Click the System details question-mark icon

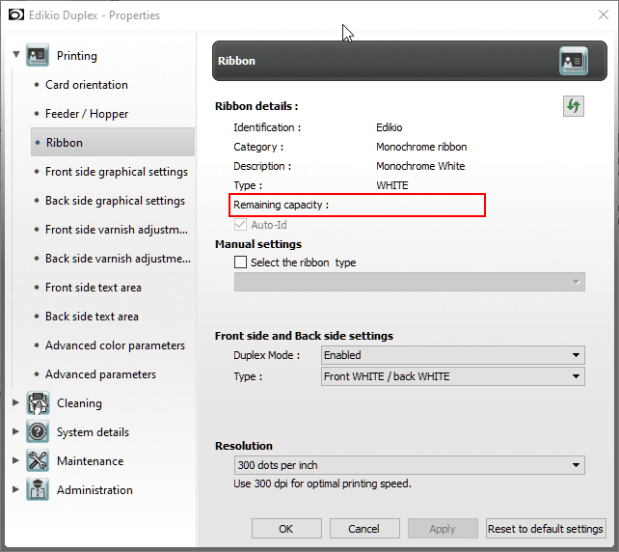(38, 432)
